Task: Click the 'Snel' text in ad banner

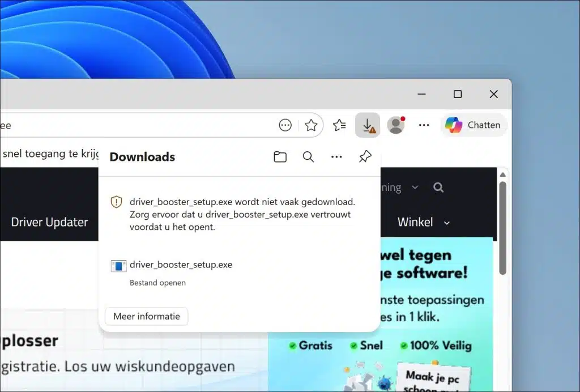Action: [372, 346]
